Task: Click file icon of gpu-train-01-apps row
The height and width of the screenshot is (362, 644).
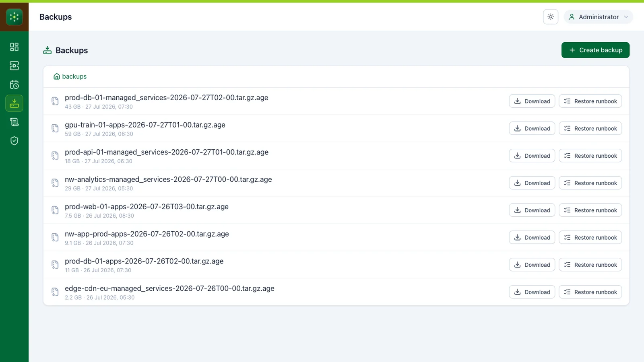Action: (55, 129)
